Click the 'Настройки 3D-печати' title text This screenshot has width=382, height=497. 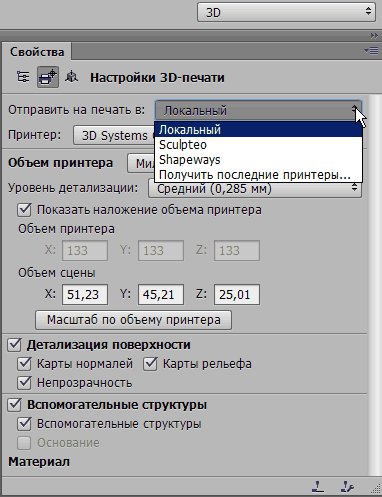click(157, 78)
